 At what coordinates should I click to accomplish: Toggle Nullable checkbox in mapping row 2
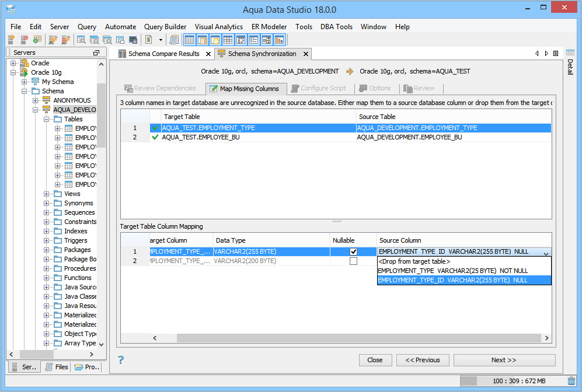coord(353,261)
